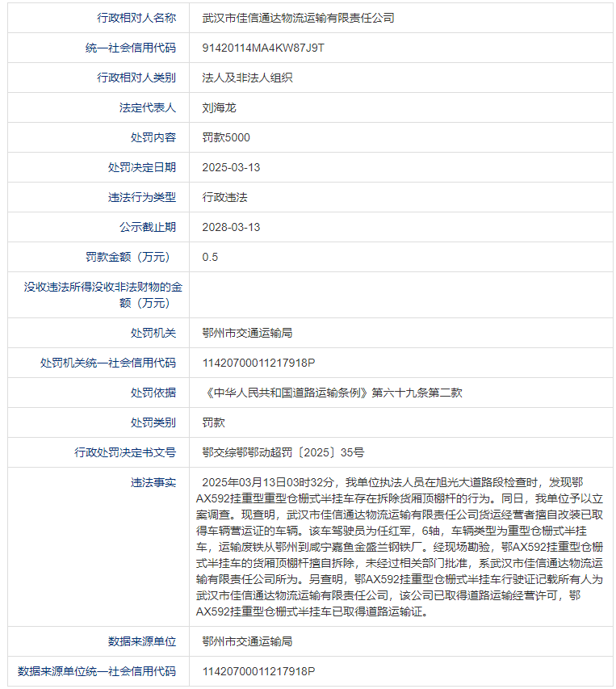Image resolution: width=616 pixels, height=689 pixels.
Task: Click legal representative name '刘海龙'
Action: (219, 107)
